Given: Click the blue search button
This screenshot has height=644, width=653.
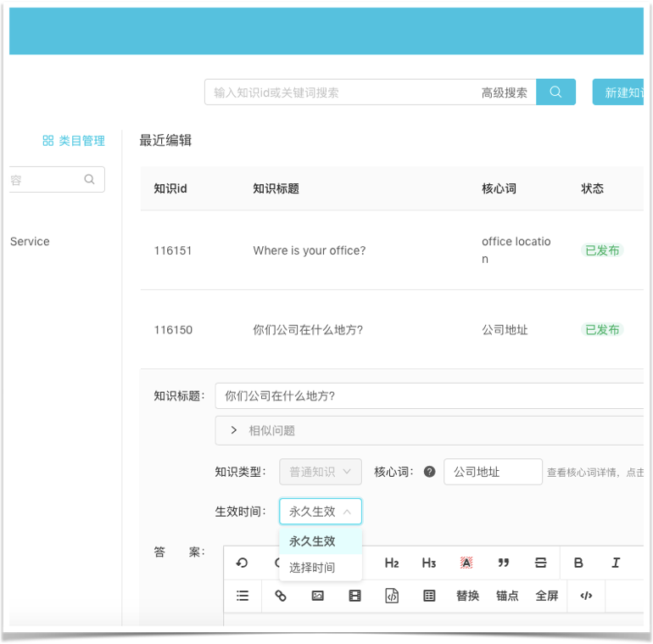Looking at the screenshot, I should point(555,92).
